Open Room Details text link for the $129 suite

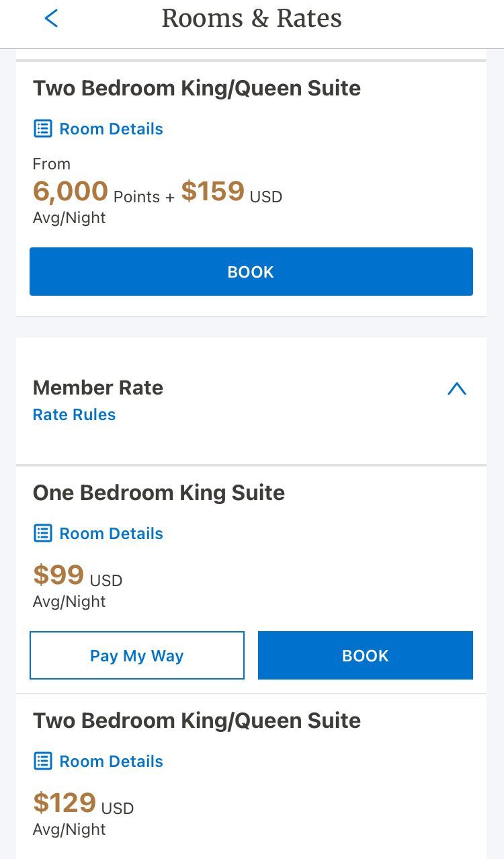(111, 762)
